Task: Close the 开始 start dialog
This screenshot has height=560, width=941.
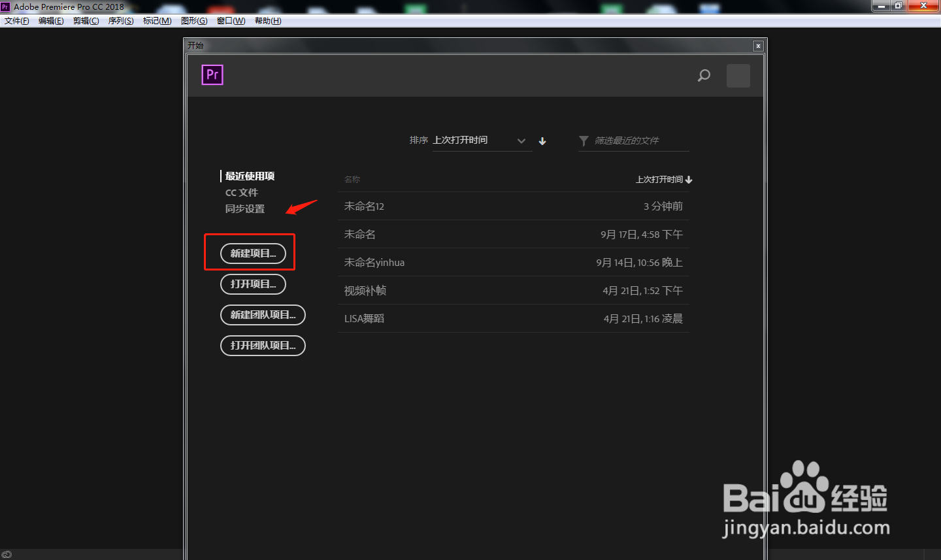Action: (x=758, y=46)
